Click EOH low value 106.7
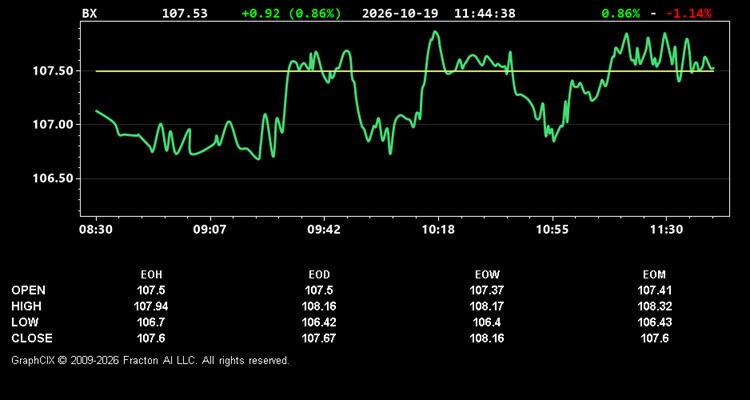 pyautogui.click(x=151, y=322)
